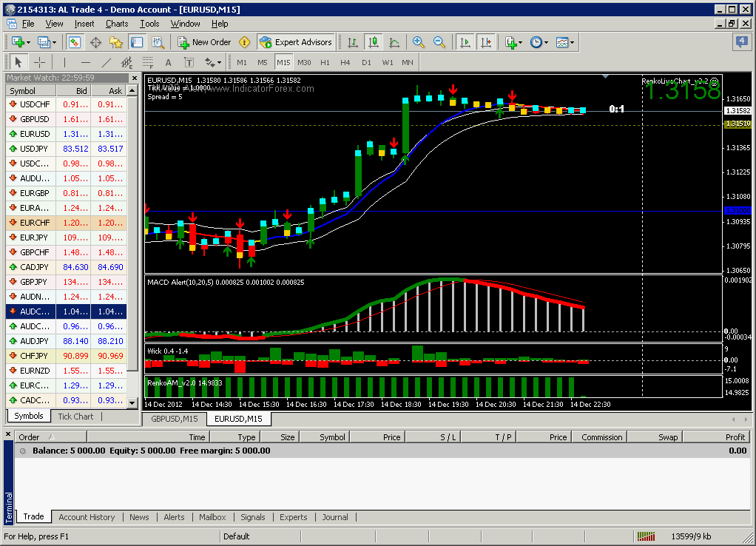756x546 pixels.
Task: Sort orders by the Profit column header
Action: pyautogui.click(x=717, y=437)
